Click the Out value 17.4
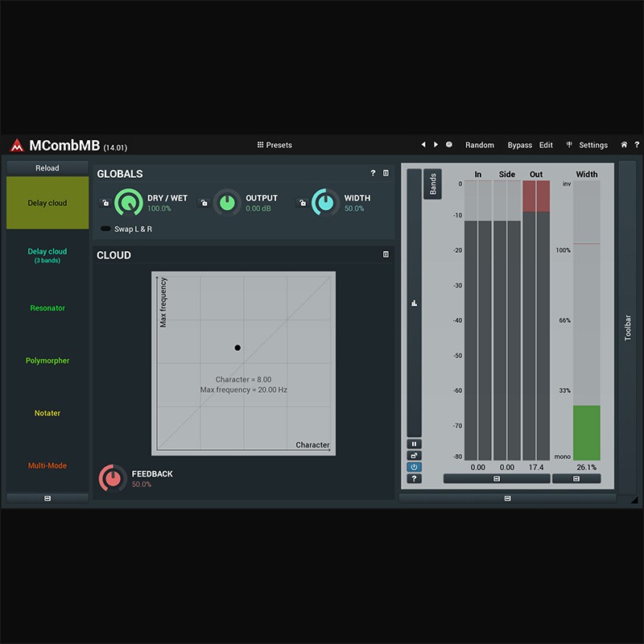The height and width of the screenshot is (644, 644). [x=536, y=468]
